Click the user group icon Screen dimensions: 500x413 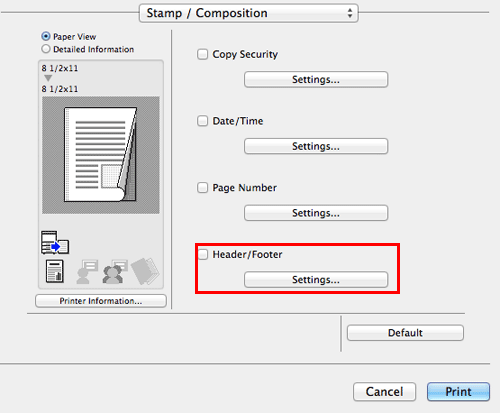pyautogui.click(x=115, y=271)
